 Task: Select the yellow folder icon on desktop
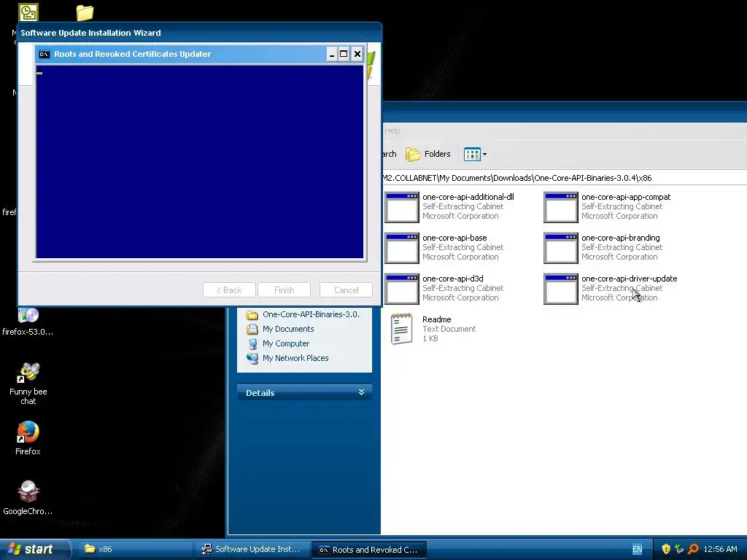pyautogui.click(x=85, y=13)
